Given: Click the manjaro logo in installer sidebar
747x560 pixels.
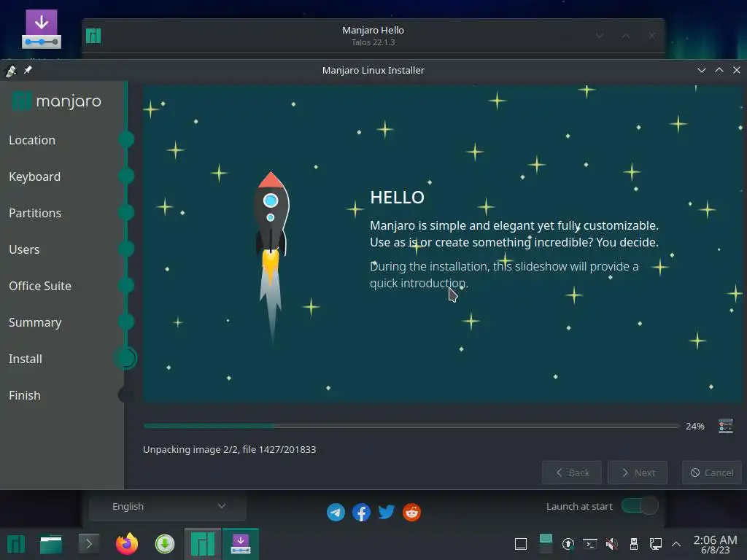Looking at the screenshot, I should point(56,101).
